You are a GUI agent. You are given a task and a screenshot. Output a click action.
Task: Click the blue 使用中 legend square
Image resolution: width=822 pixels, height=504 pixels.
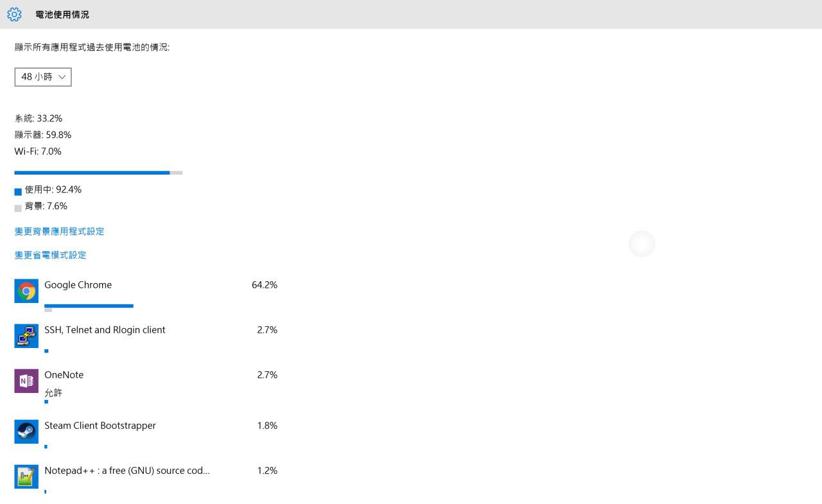point(18,191)
